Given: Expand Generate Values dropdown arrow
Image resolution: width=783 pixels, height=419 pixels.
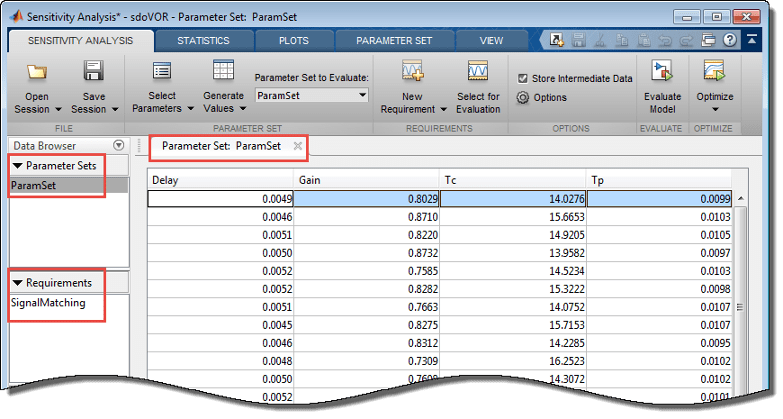Looking at the screenshot, I should (x=243, y=108).
